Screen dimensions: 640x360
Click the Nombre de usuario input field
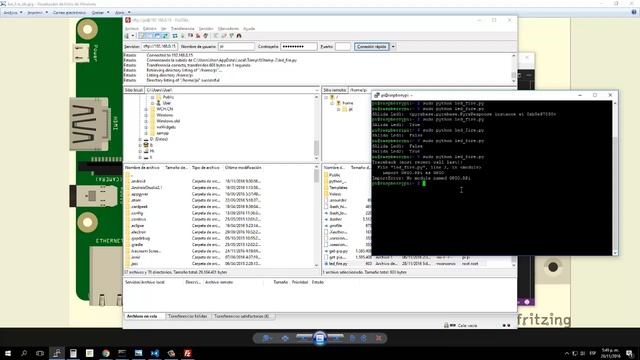[236, 47]
